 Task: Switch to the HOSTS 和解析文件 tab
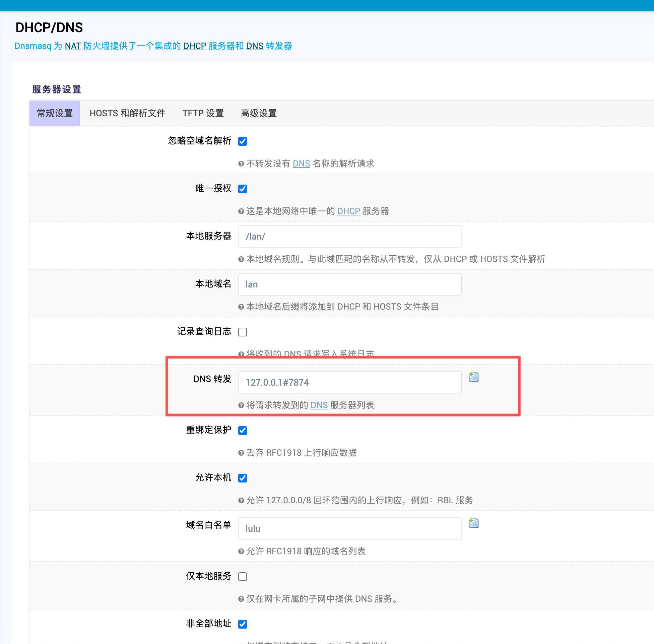[128, 113]
